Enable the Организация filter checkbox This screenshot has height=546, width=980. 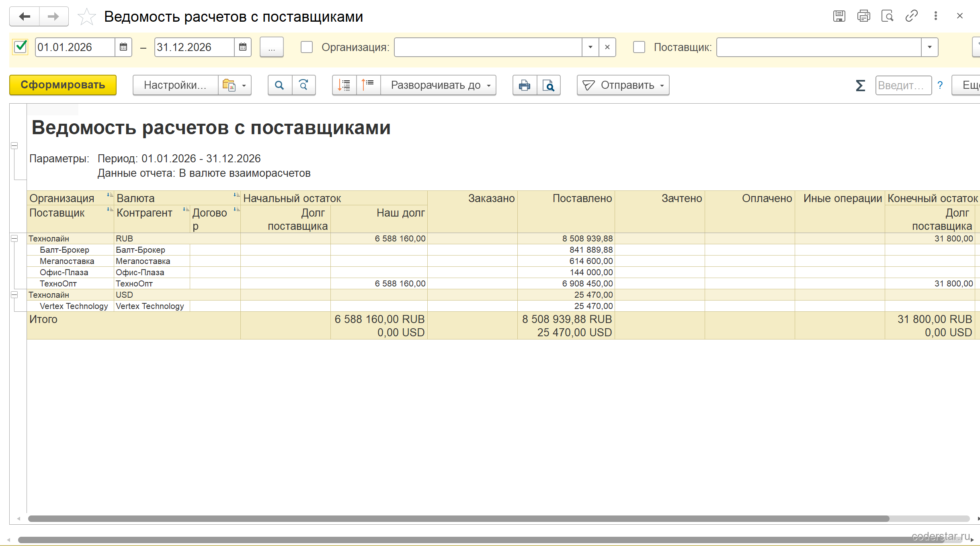307,47
